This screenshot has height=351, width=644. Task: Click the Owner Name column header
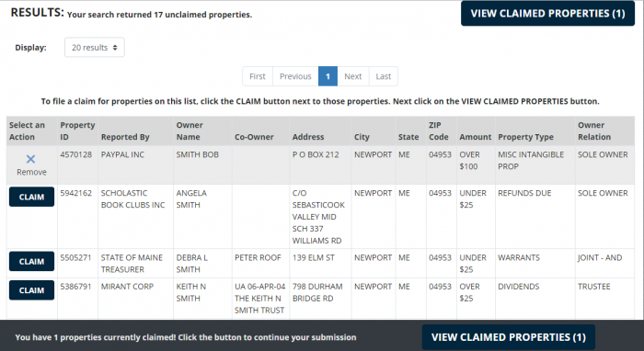pyautogui.click(x=190, y=130)
